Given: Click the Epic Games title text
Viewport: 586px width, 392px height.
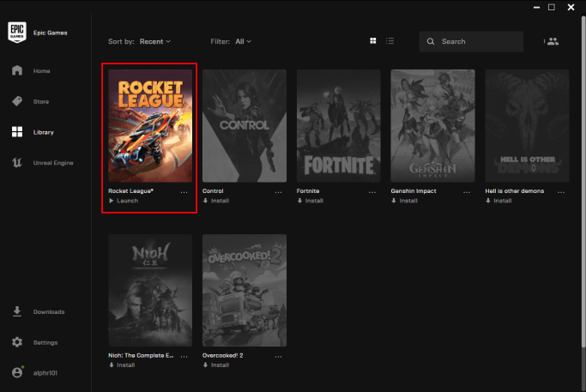Looking at the screenshot, I should pyautogui.click(x=50, y=33).
